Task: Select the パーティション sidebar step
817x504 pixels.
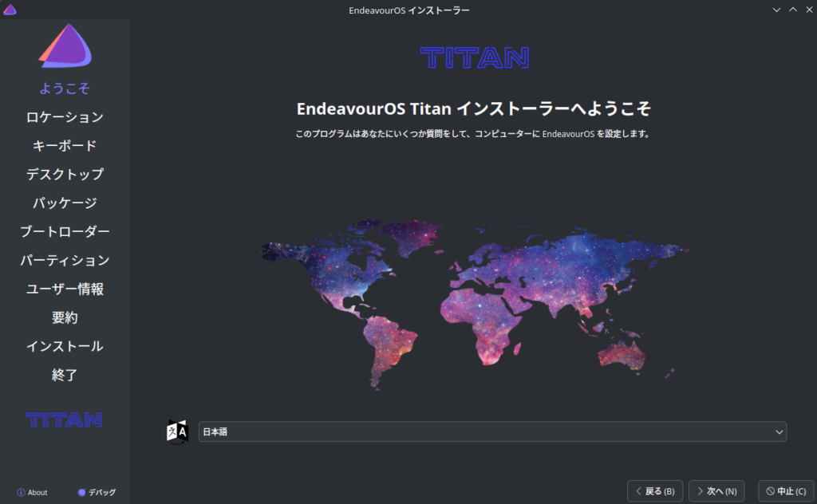Action: [65, 261]
